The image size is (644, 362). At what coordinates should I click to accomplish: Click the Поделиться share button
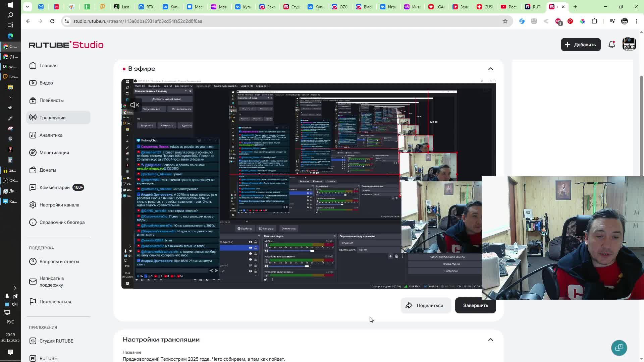click(x=425, y=305)
